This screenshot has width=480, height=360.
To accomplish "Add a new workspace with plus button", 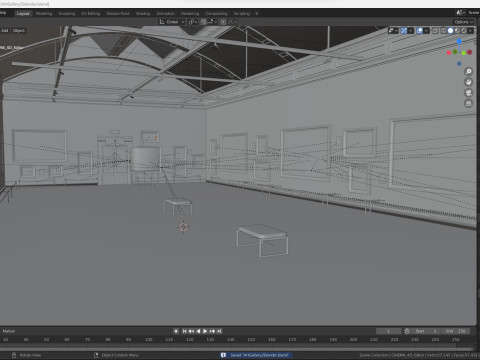I will 257,13.
